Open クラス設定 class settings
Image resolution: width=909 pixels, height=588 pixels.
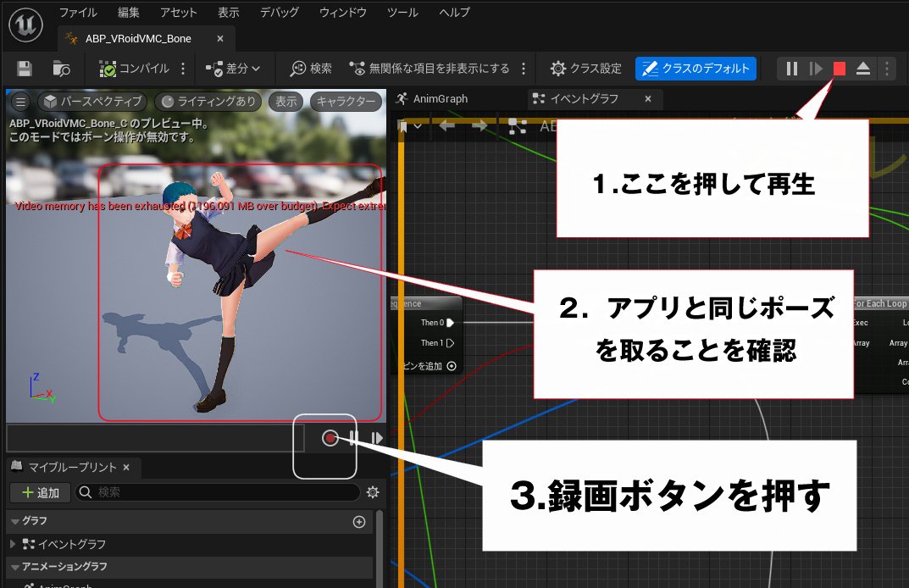click(x=586, y=69)
